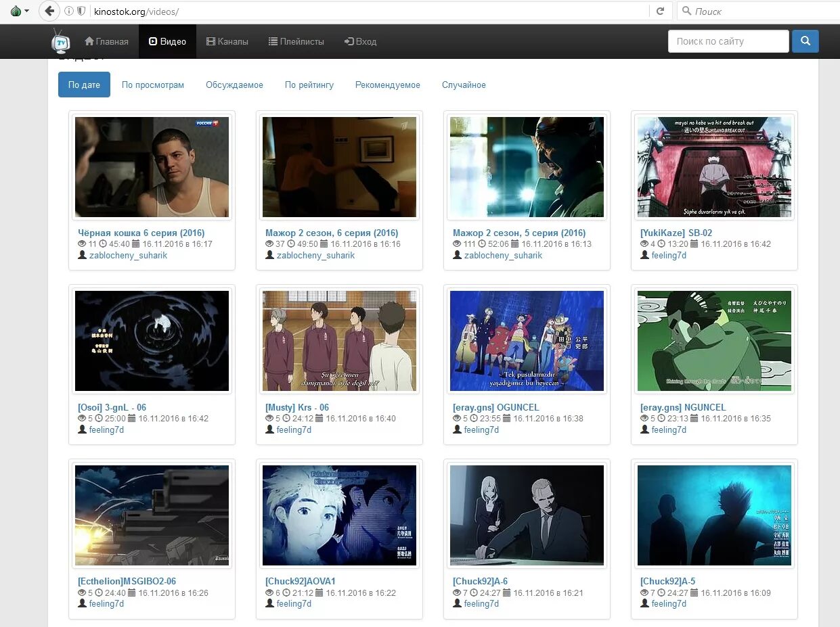Open the Видео nav tab
The height and width of the screenshot is (627, 840).
167,41
